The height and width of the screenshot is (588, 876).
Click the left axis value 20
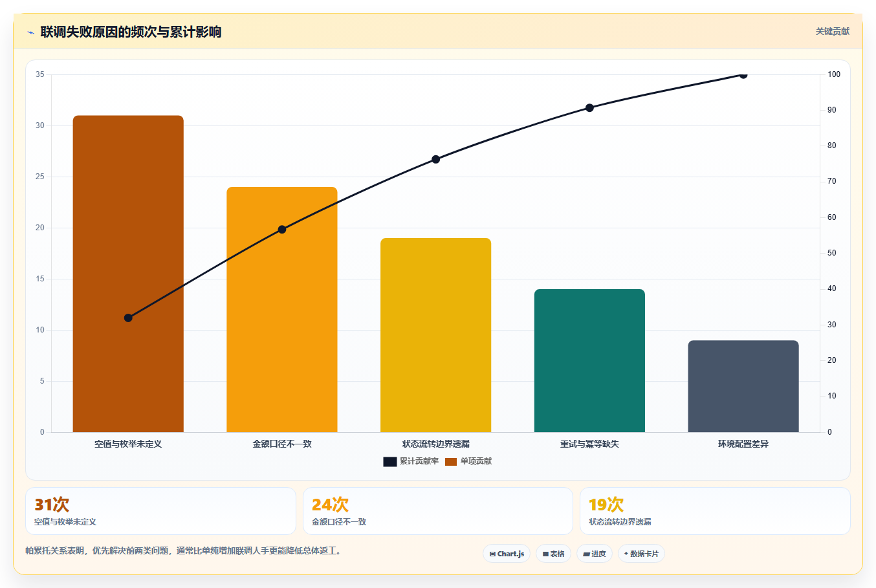pos(40,228)
